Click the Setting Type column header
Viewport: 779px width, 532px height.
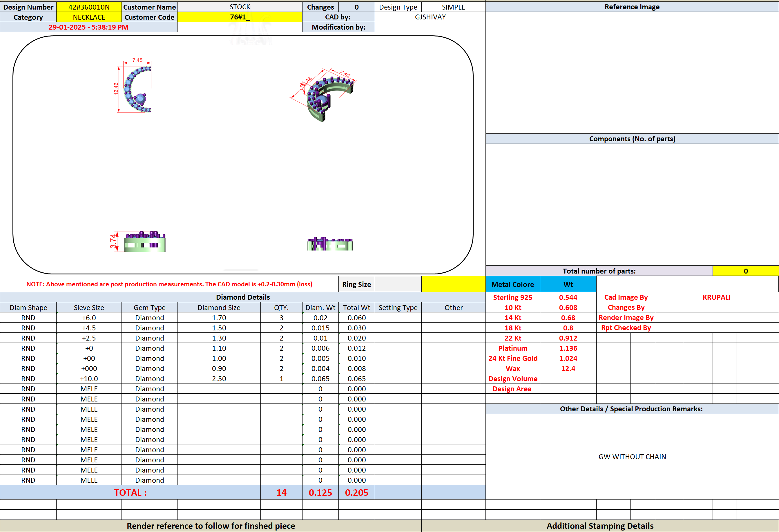398,307
